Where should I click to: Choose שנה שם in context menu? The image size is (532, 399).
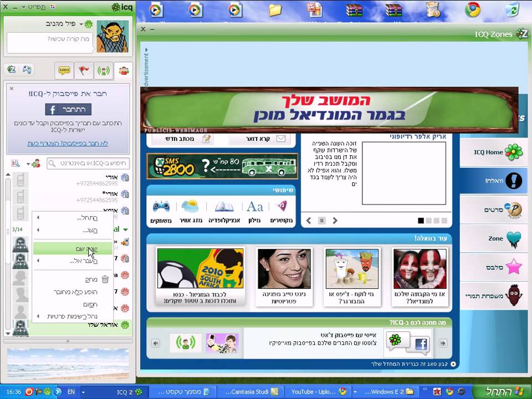73,249
